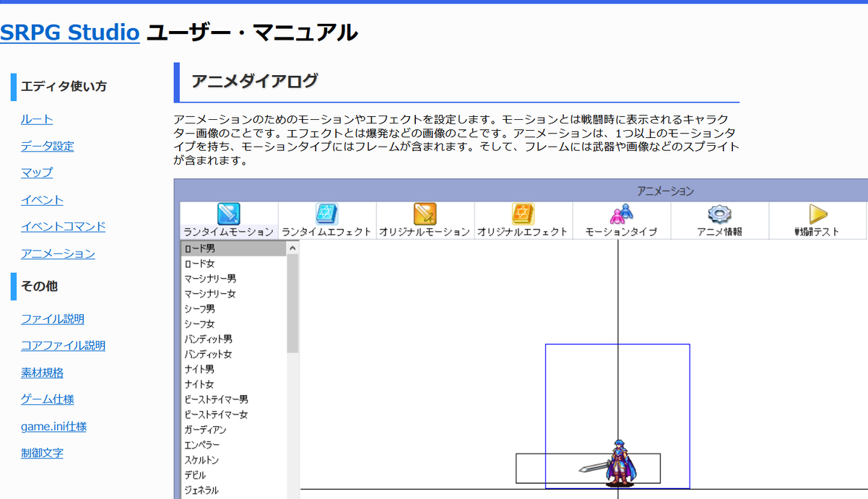Viewport: 868px width, 499px height.
Task: Click the SRPG Studio heading link
Action: click(x=70, y=32)
